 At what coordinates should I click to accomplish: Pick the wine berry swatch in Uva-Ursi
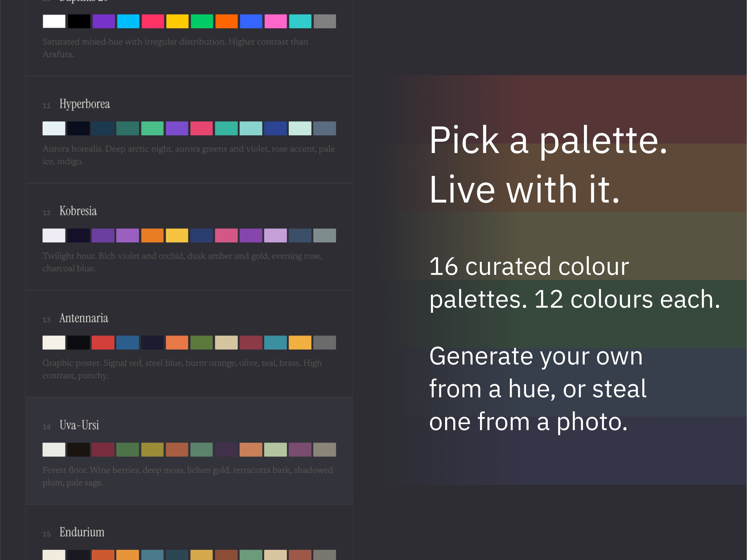click(x=103, y=450)
